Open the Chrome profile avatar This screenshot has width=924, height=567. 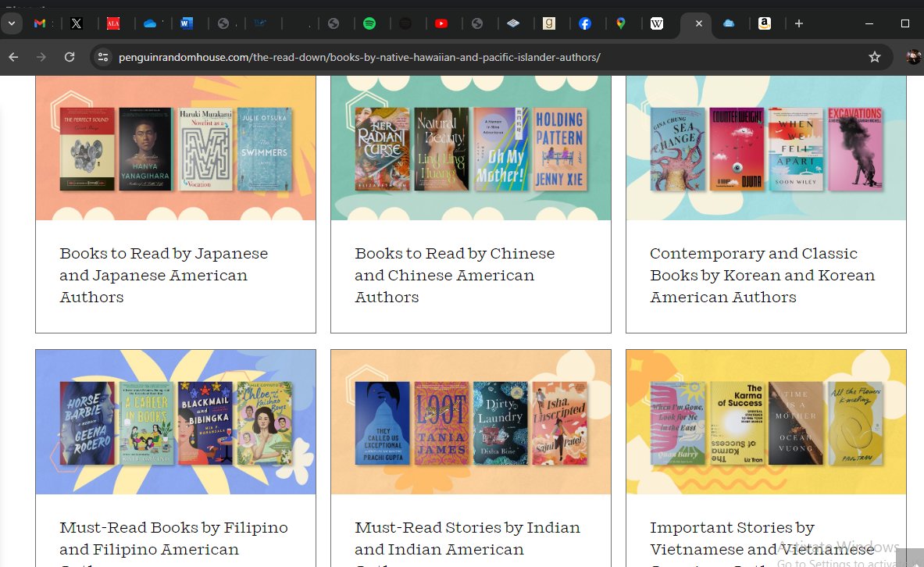point(913,57)
